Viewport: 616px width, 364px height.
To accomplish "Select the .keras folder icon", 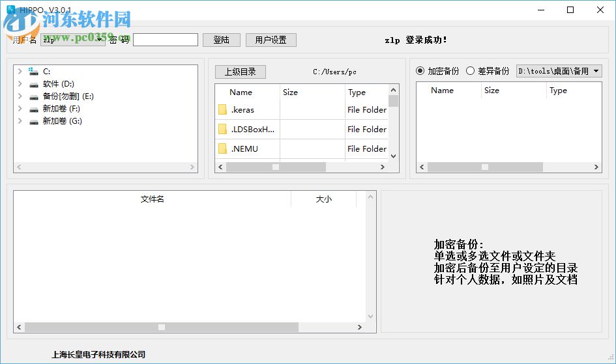I will [x=222, y=110].
